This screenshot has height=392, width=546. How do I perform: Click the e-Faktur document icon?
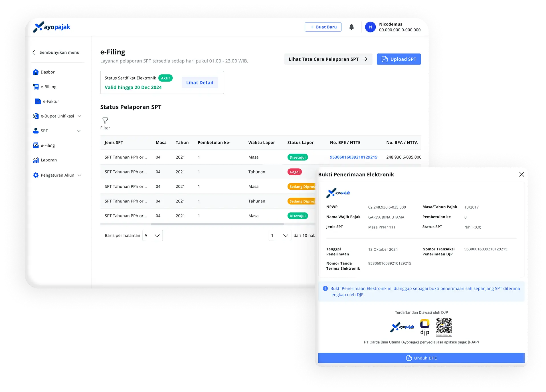(x=38, y=102)
